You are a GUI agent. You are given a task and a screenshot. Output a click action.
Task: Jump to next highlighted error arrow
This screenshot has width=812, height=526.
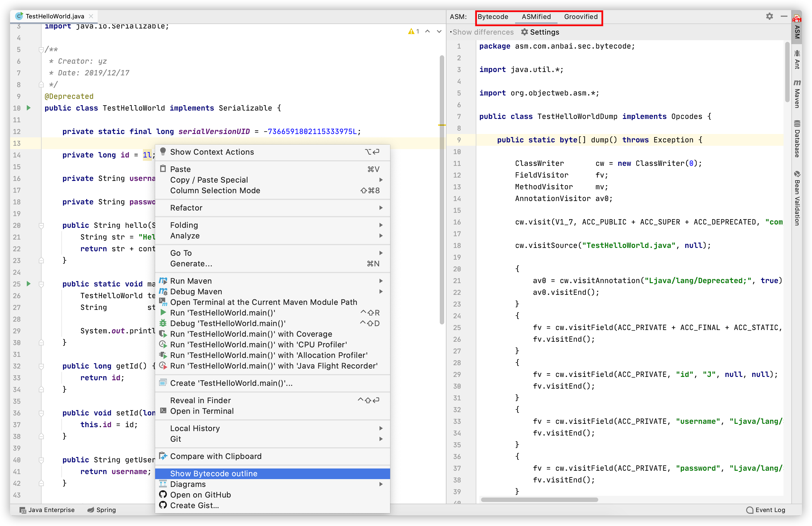[439, 31]
